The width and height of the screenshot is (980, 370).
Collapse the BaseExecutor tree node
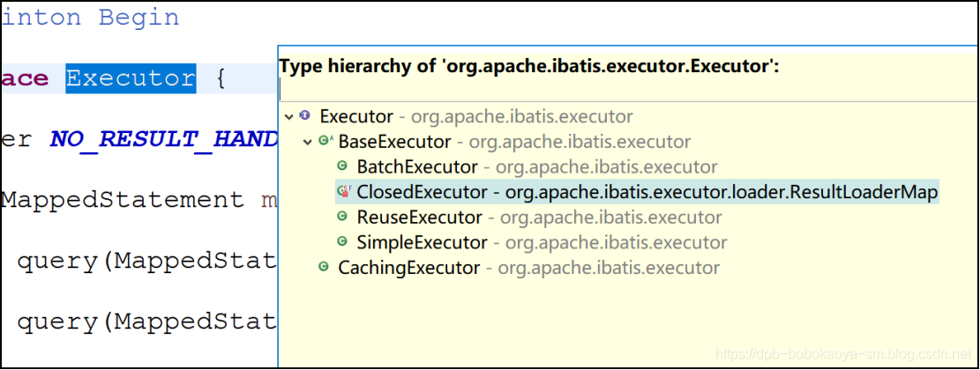pyautogui.click(x=307, y=142)
